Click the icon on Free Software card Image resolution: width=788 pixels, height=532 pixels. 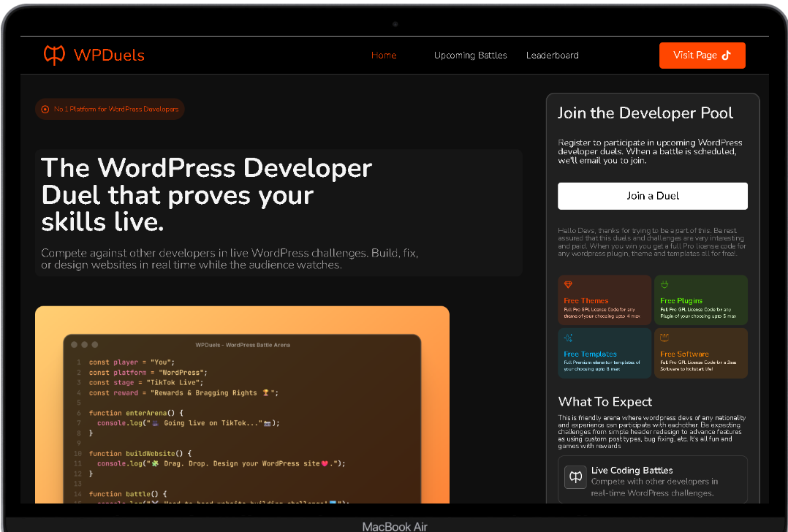click(664, 338)
